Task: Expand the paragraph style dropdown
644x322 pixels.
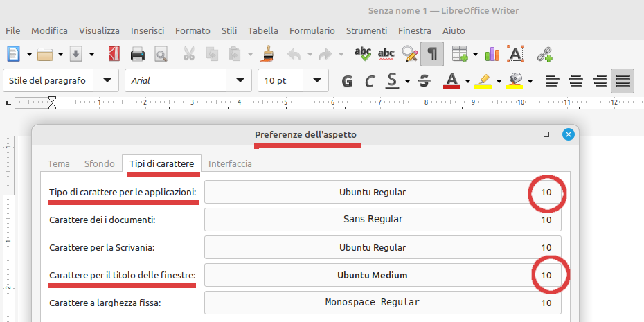Action: pyautogui.click(x=107, y=80)
